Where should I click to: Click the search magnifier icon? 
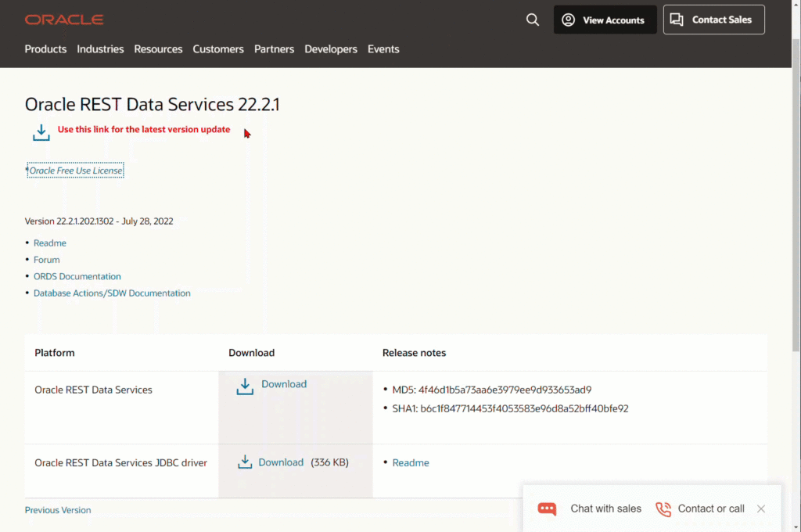click(x=533, y=20)
